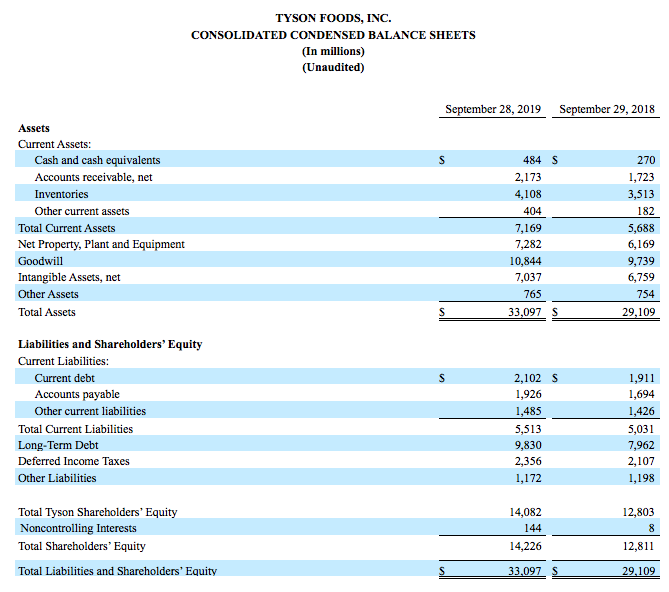Select 'Total Current Liabilities' label

(76, 429)
